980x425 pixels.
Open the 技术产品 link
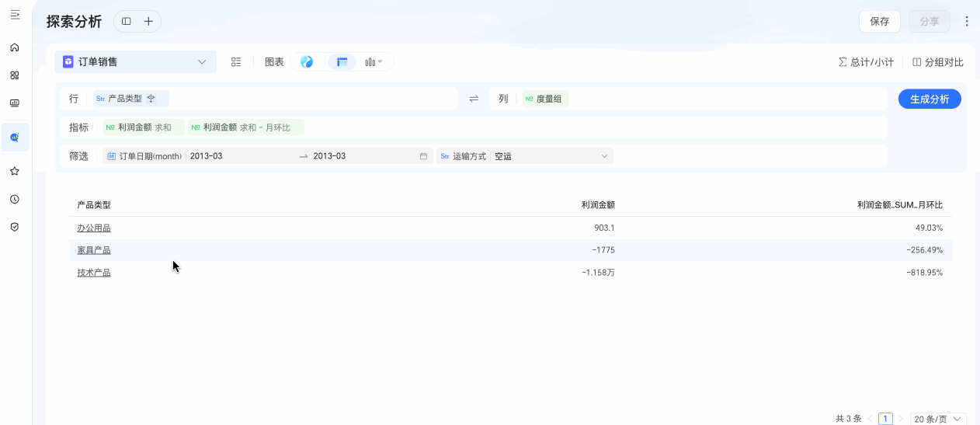point(94,273)
